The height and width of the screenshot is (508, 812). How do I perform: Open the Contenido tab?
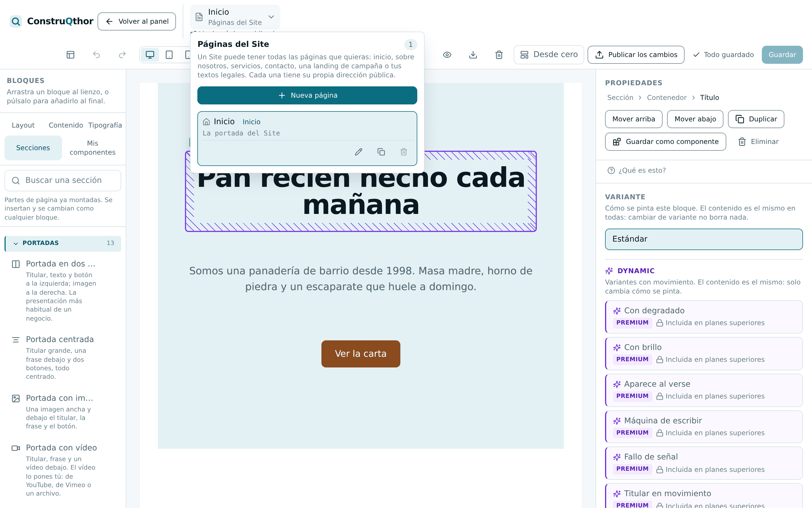click(66, 125)
